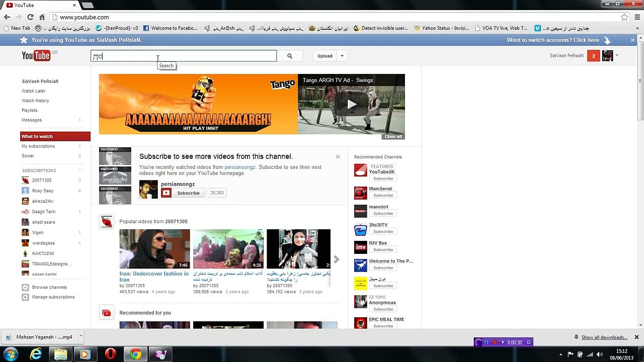Open the 'Yahoo Status - Invisi...' bookmark
The height and width of the screenshot is (362, 644).
(x=441, y=28)
